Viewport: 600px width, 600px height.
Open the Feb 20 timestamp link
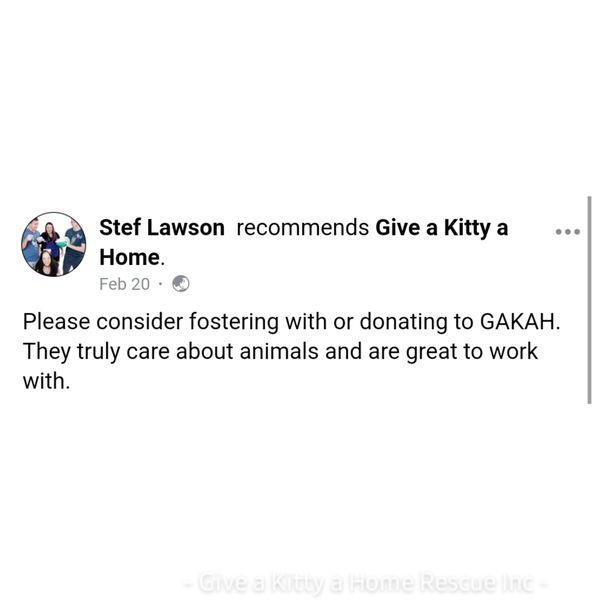124,284
